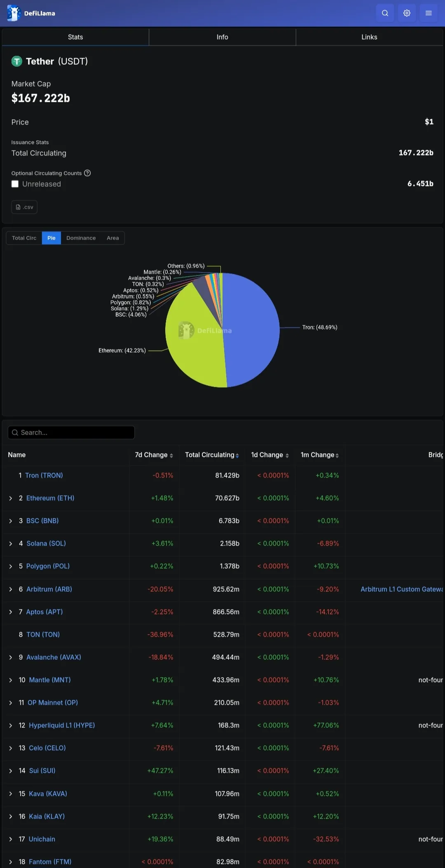The width and height of the screenshot is (445, 868).
Task: Expand the Ethereum (ETH) row
Action: (x=11, y=499)
